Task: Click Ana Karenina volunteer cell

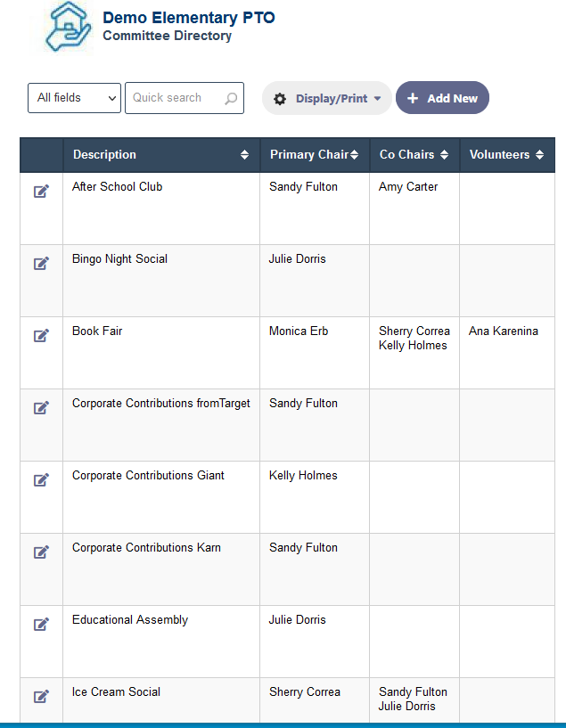Action: (504, 331)
